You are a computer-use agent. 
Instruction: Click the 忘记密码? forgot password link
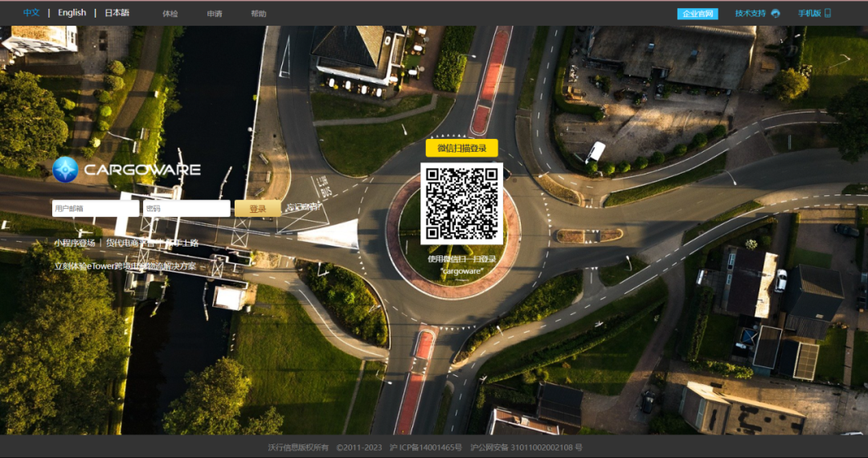pyautogui.click(x=304, y=207)
